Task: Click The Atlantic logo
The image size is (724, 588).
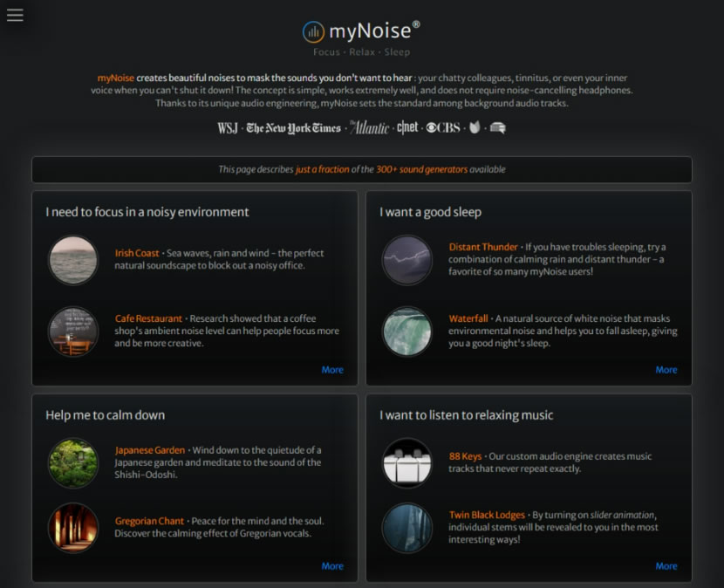Action: [370, 128]
